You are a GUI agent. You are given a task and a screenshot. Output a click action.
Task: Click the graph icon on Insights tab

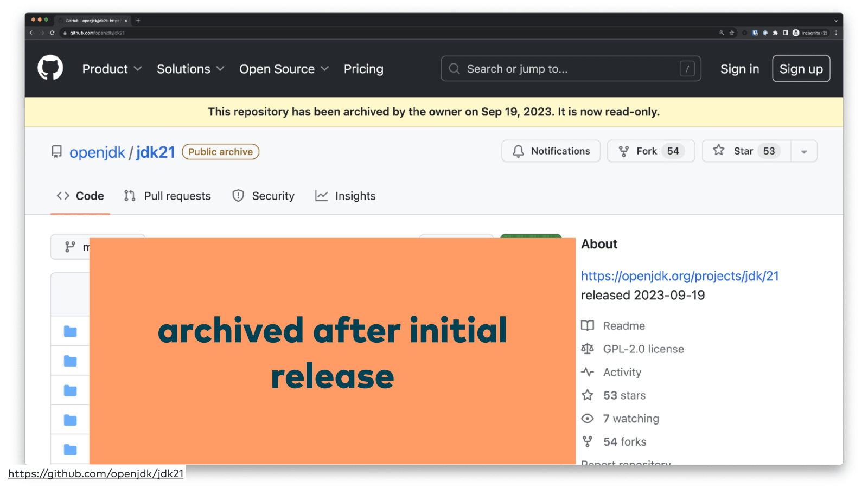tap(321, 196)
